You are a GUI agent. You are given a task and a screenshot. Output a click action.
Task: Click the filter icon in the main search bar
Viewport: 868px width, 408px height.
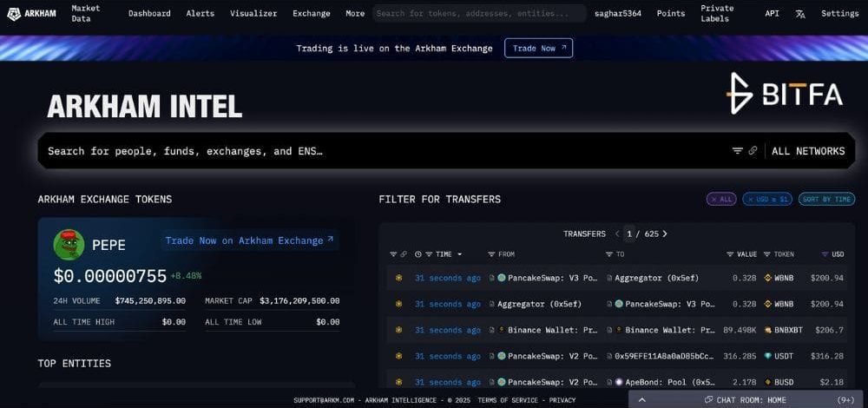[737, 150]
